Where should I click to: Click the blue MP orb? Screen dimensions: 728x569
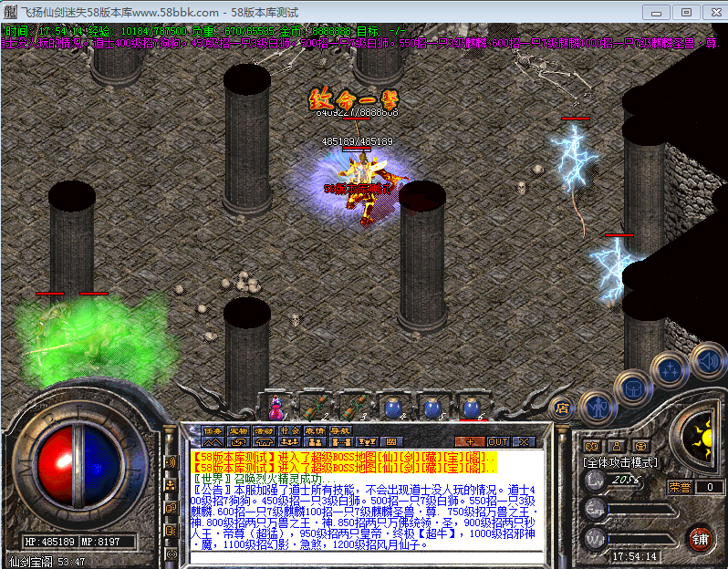102,467
